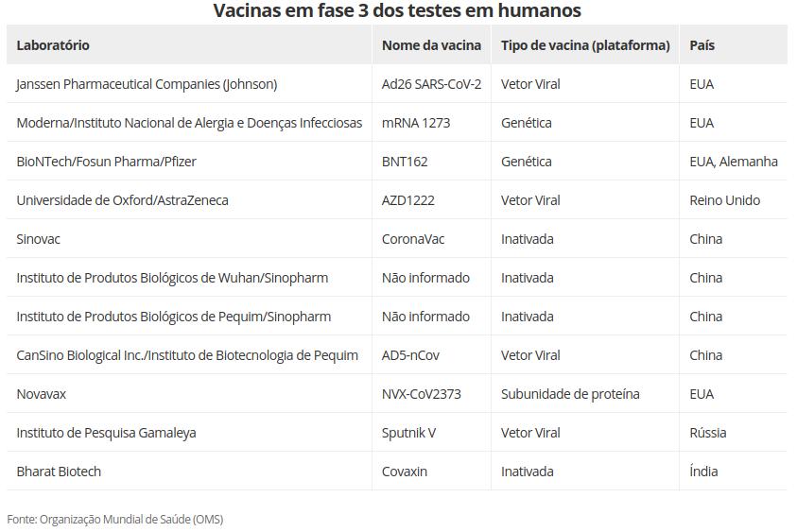The width and height of the screenshot is (797, 532).
Task: Click the País column header
Action: 702,45
